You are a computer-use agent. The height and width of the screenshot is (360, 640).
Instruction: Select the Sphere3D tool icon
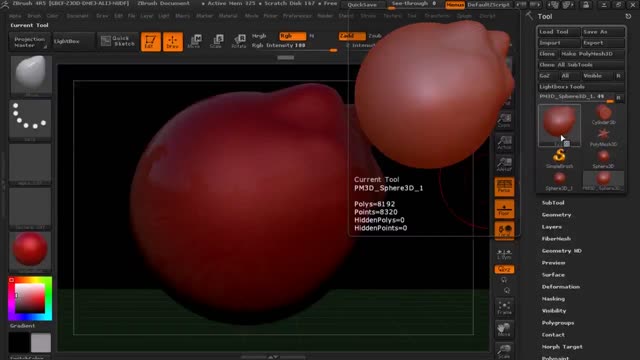(x=603, y=159)
